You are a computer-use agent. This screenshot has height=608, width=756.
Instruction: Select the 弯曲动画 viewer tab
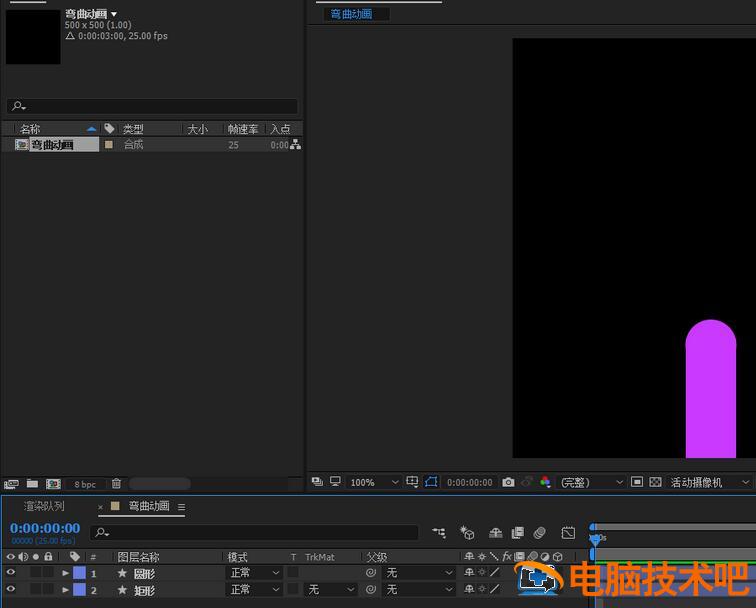pyautogui.click(x=351, y=14)
